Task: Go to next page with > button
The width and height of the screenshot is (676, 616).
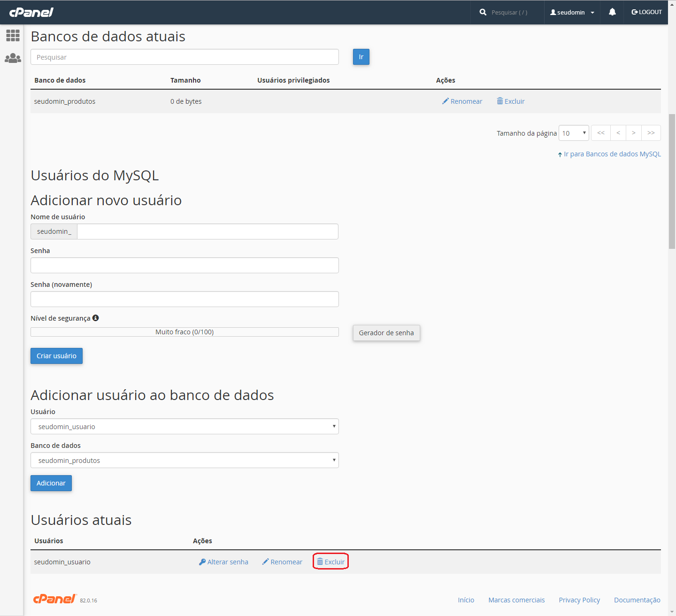Action: click(x=634, y=133)
